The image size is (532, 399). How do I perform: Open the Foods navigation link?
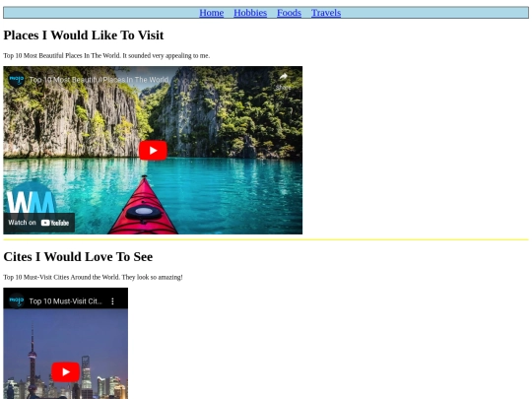[x=289, y=13]
